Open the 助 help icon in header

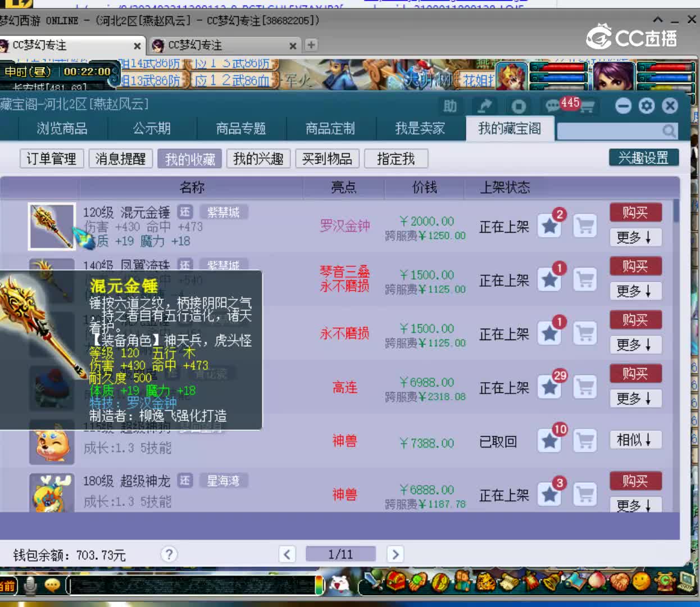pyautogui.click(x=450, y=106)
